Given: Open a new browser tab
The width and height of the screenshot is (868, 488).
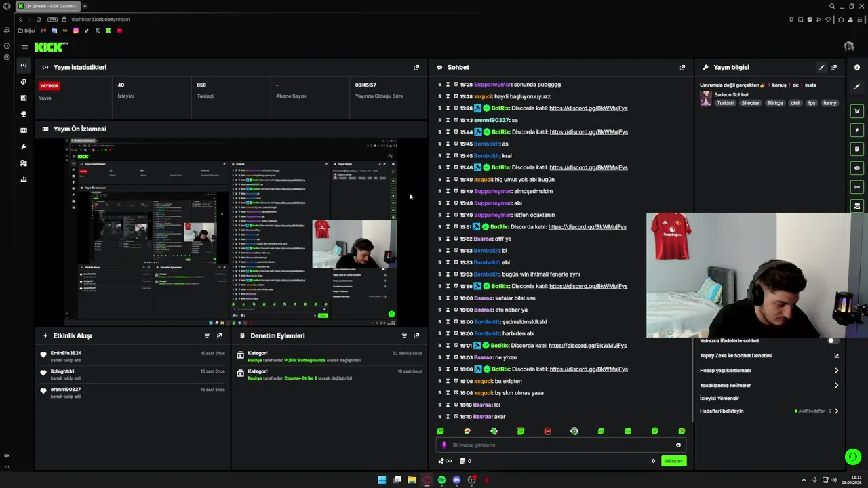Looking at the screenshot, I should 85,6.
